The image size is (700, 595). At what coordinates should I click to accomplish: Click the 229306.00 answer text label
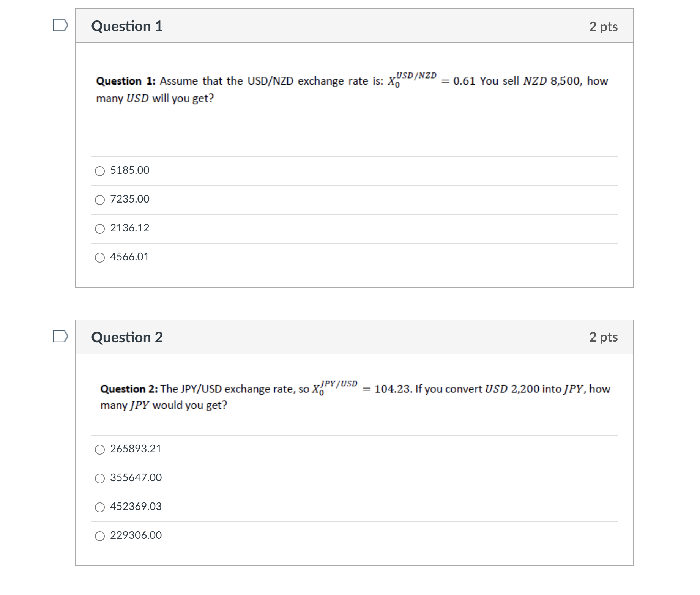pyautogui.click(x=136, y=535)
